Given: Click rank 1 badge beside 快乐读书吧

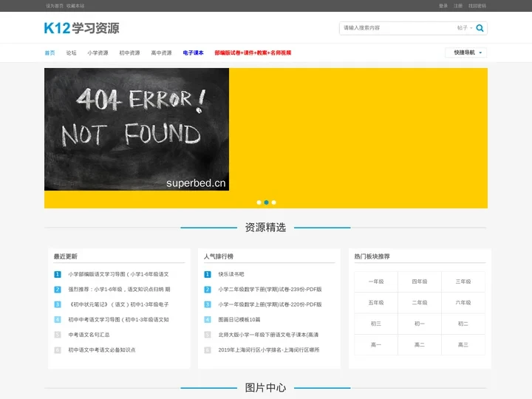Looking at the screenshot, I should click(x=208, y=274).
